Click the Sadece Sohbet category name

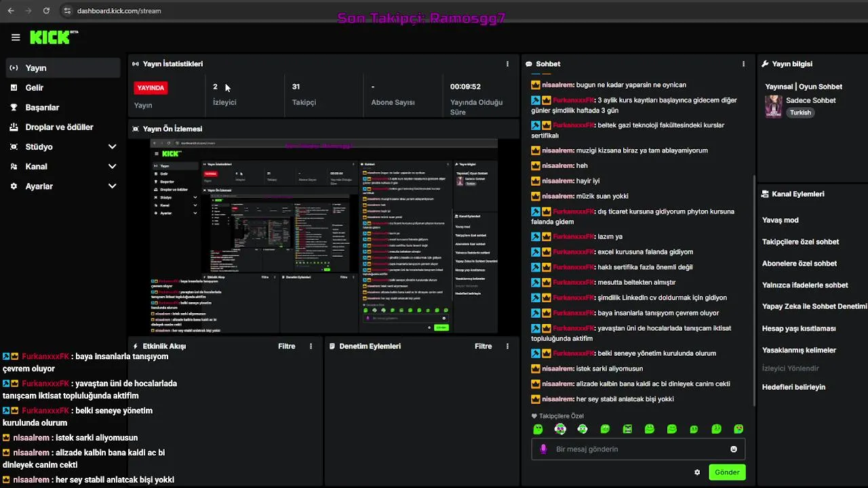click(x=811, y=100)
